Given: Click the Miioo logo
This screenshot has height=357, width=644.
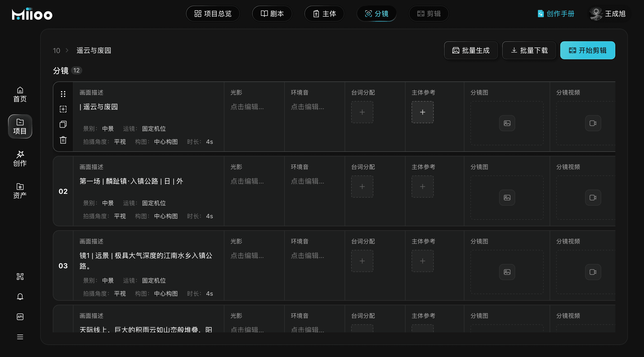Looking at the screenshot, I should point(32,14).
